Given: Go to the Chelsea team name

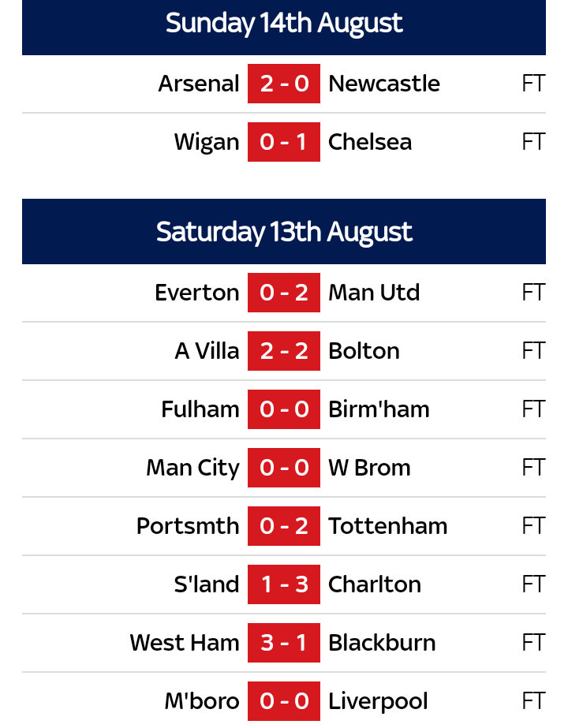Looking at the screenshot, I should point(370,142).
